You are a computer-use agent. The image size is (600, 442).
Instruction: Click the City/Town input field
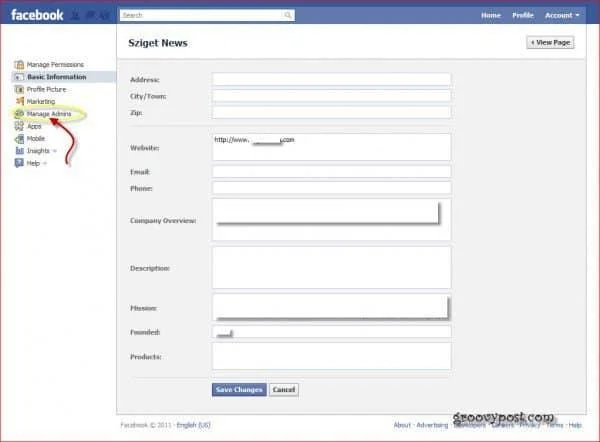pyautogui.click(x=331, y=96)
